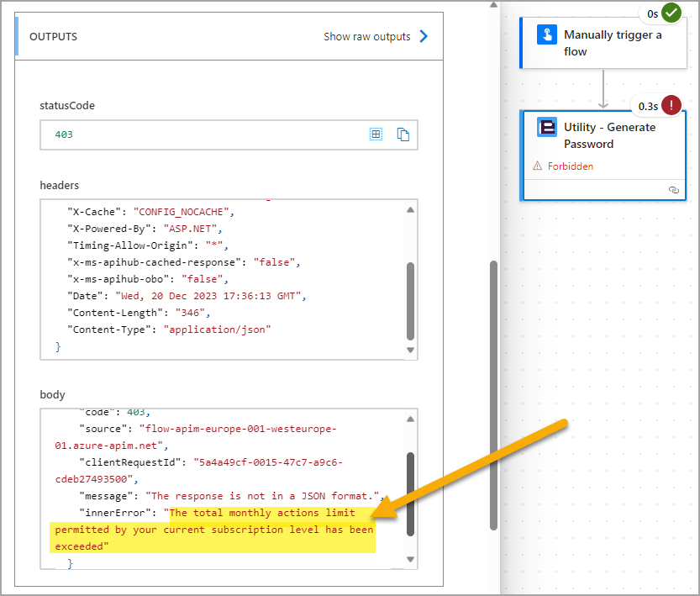
Task: Click the "x-ms-apihub-cached-response" header line
Action: click(x=183, y=262)
